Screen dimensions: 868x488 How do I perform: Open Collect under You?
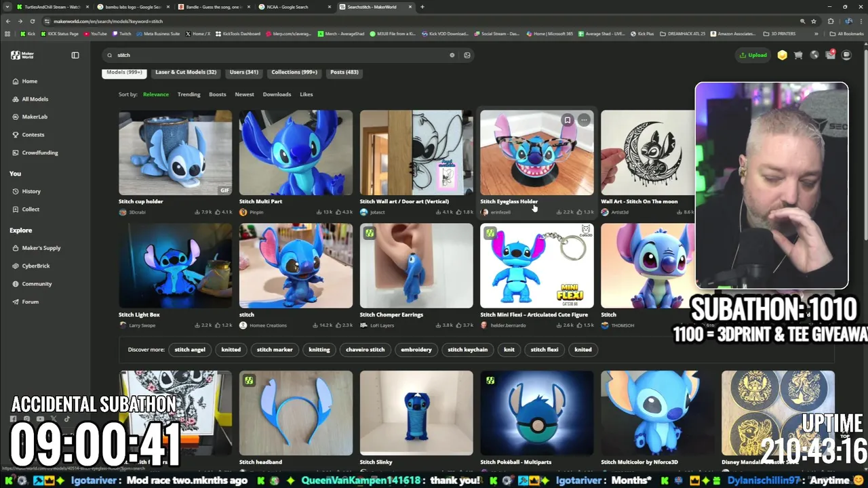[x=26, y=209]
